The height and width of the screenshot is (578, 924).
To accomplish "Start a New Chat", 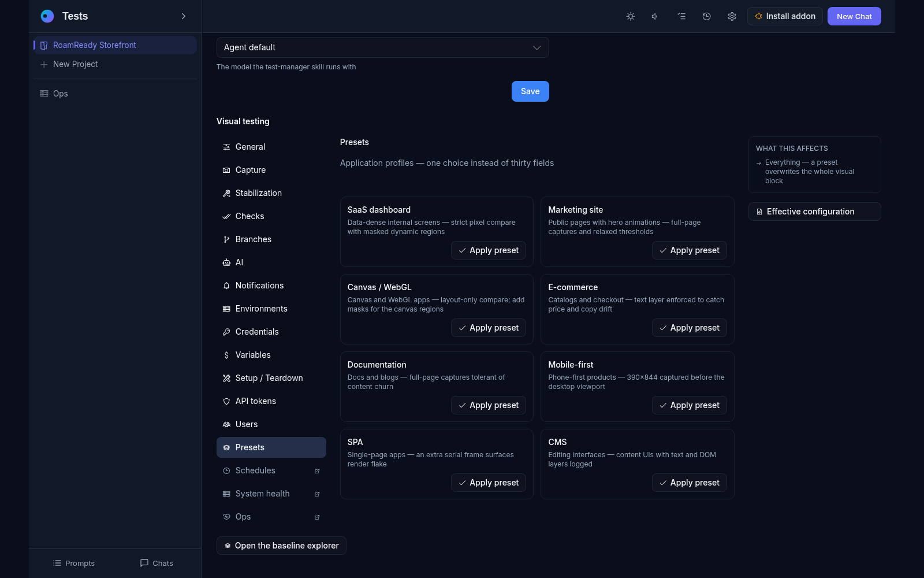I will [x=854, y=16].
